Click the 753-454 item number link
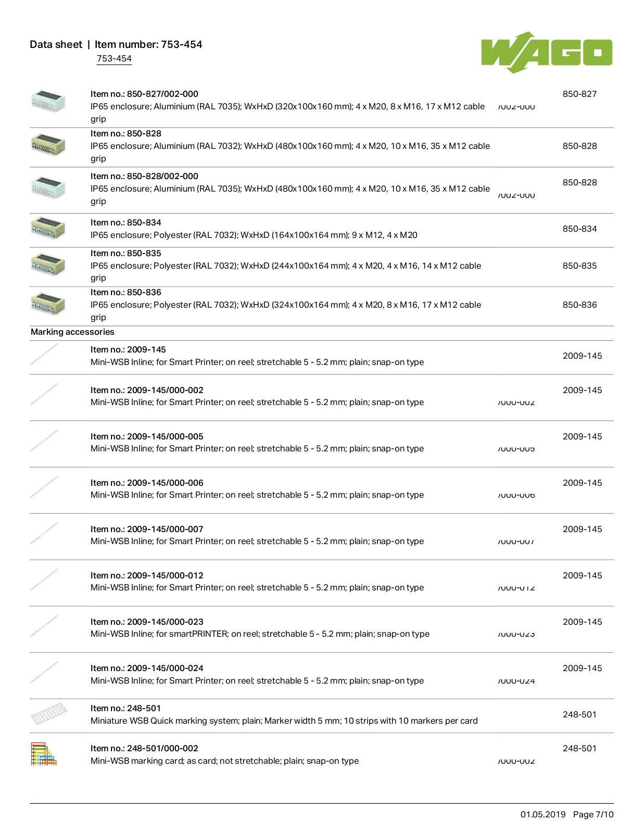The image size is (644, 833). pyautogui.click(x=114, y=59)
